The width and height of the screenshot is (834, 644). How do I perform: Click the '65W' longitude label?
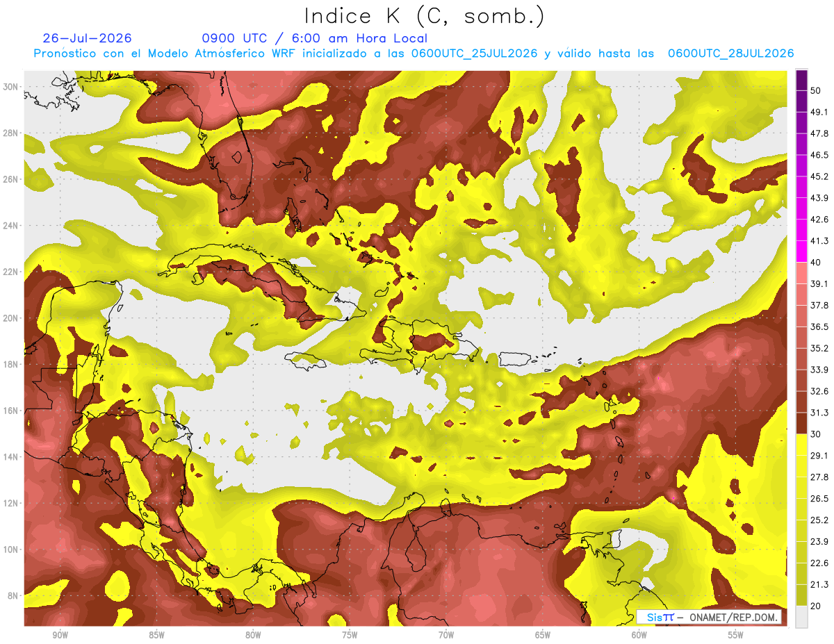(543, 635)
